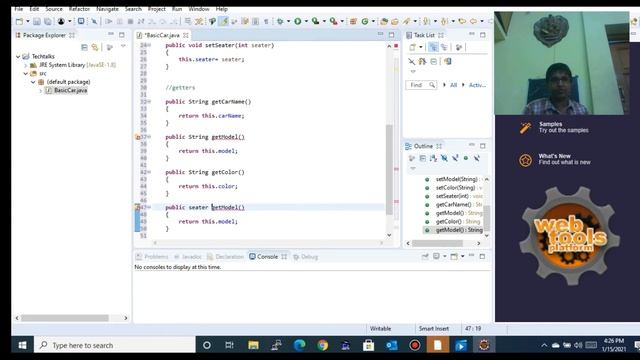Screen dimensions: 640x360
Task: Collapse the default package node
Action: 33,82
